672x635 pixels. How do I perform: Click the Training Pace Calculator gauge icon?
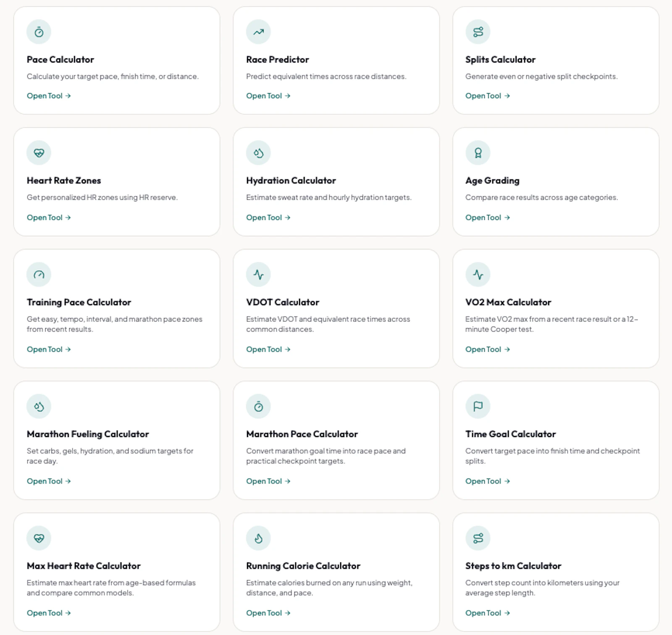(39, 274)
